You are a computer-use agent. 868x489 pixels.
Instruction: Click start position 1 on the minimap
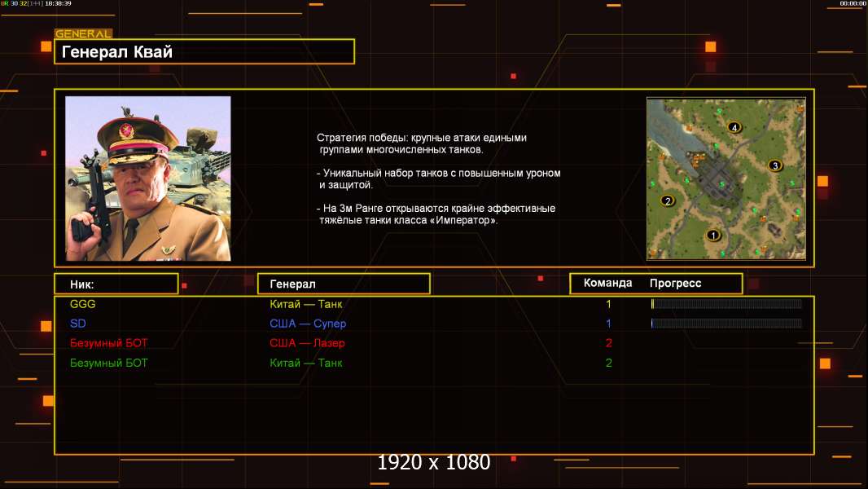pyautogui.click(x=713, y=236)
